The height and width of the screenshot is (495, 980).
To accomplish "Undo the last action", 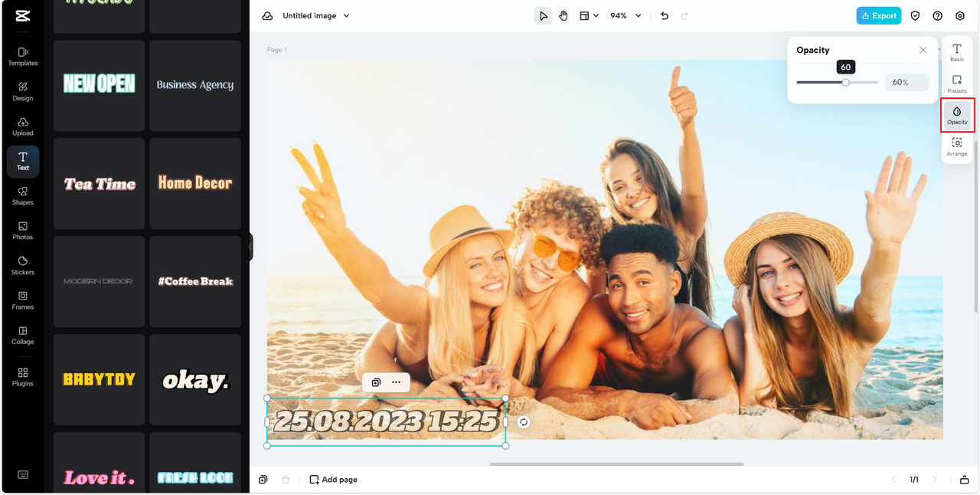I will (x=665, y=15).
